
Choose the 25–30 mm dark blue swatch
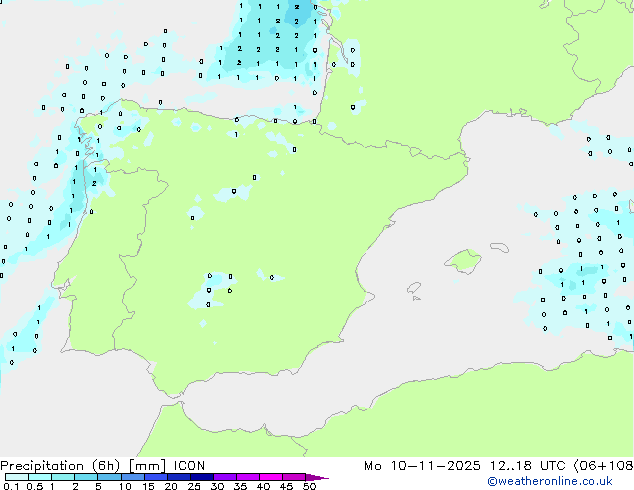pyautogui.click(x=201, y=477)
